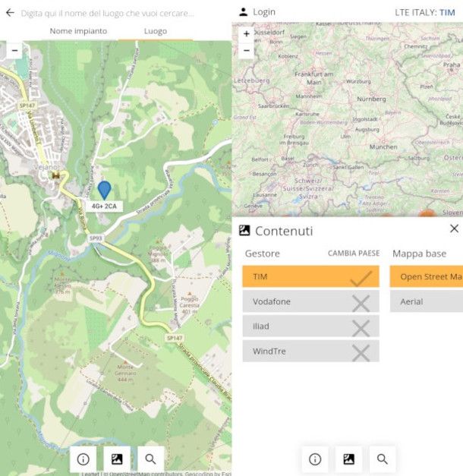Click the Mappa base section heading
This screenshot has width=463, height=476.
pyautogui.click(x=419, y=254)
